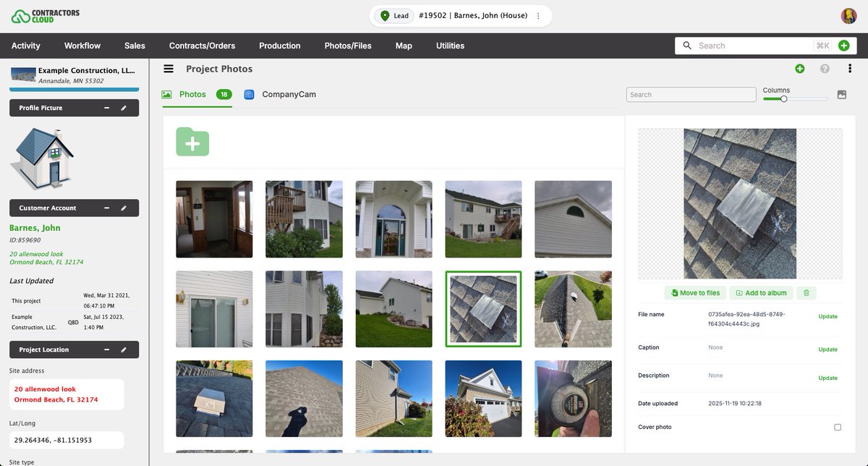Open the Photos/Files menu
Image resolution: width=868 pixels, height=466 pixels.
pos(348,46)
